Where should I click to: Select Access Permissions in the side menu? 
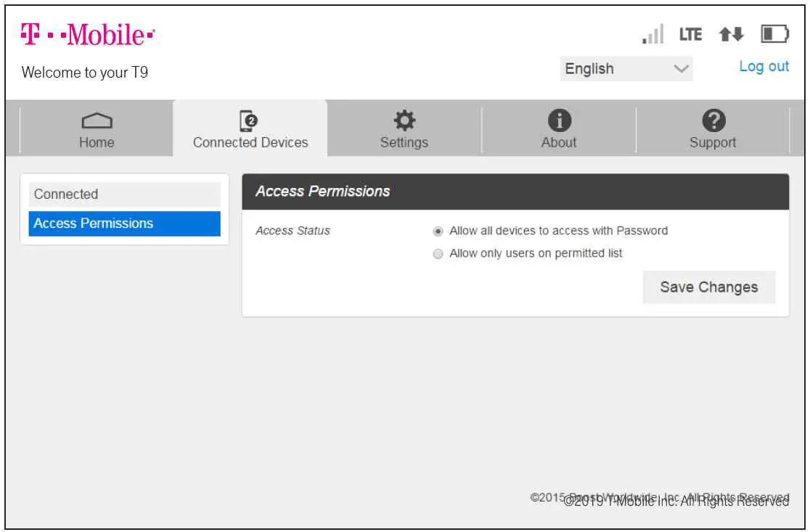coord(125,224)
